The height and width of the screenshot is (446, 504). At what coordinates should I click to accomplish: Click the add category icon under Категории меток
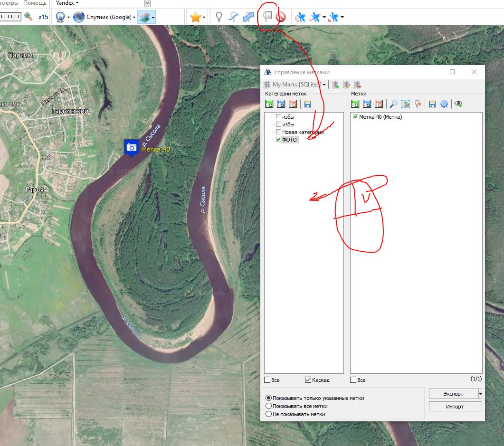coord(269,104)
